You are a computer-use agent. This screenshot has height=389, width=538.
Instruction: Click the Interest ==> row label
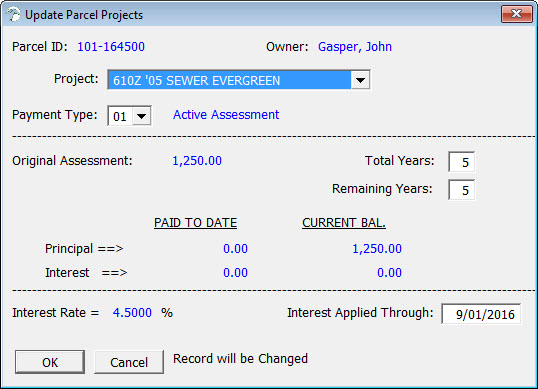(x=86, y=273)
